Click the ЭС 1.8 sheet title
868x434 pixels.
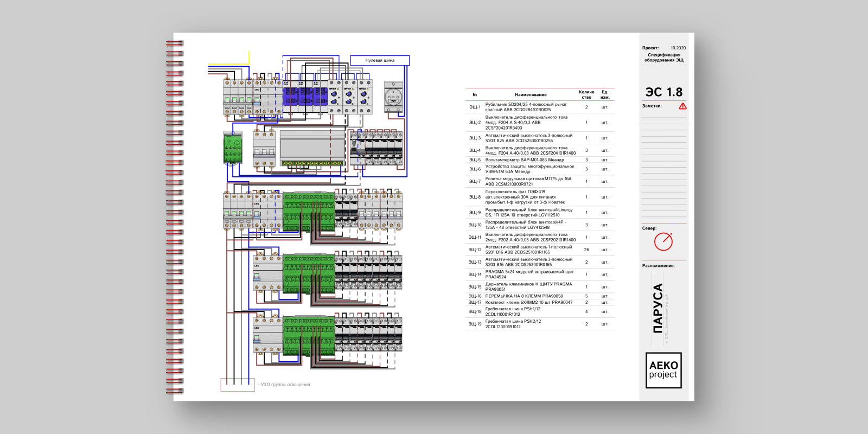click(663, 92)
